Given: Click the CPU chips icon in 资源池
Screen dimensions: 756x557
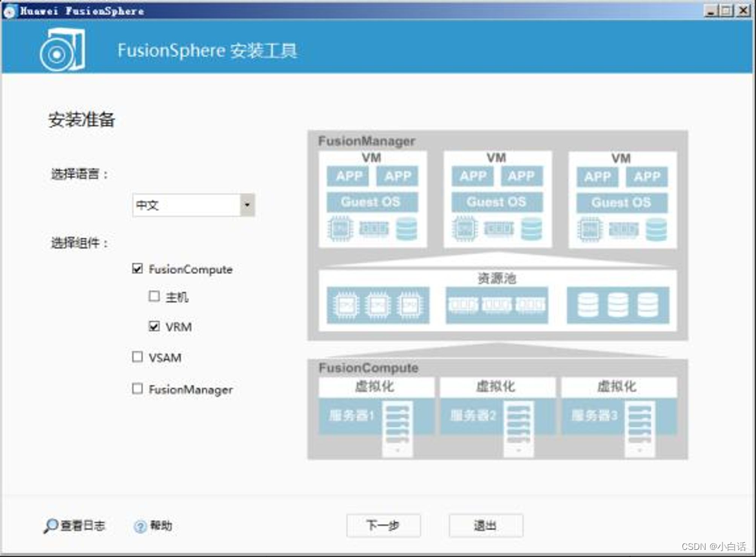Looking at the screenshot, I should [x=378, y=305].
